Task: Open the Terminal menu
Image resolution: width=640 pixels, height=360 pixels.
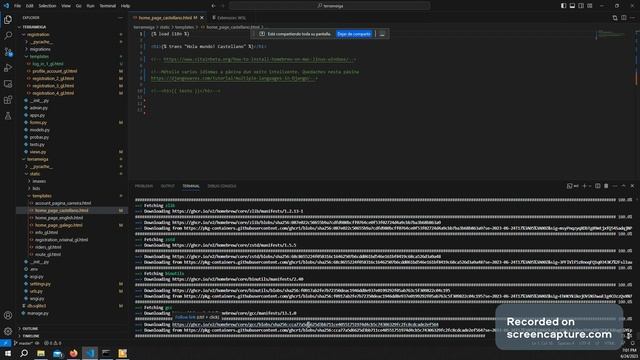Action: point(108,6)
